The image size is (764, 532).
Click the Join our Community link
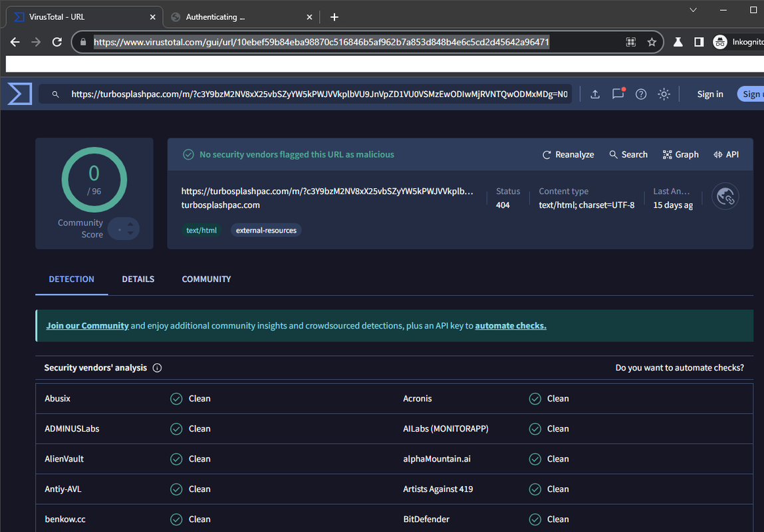[87, 325]
